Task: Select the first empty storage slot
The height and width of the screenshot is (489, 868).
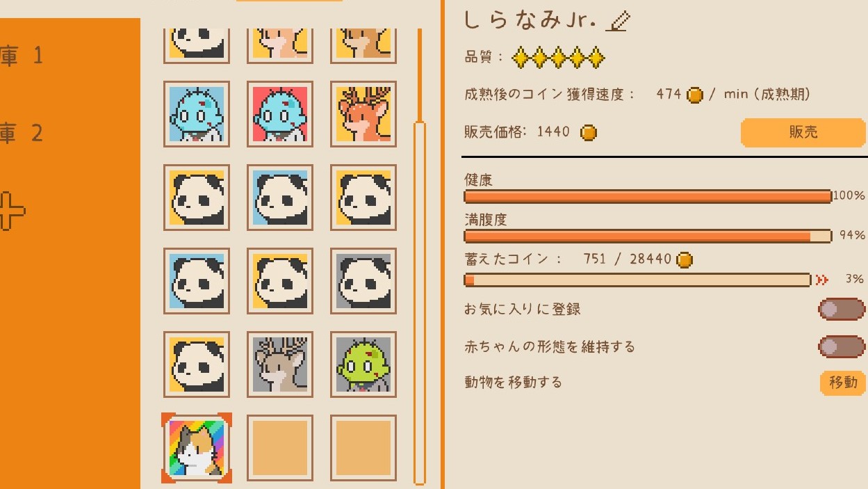Action: [280, 448]
